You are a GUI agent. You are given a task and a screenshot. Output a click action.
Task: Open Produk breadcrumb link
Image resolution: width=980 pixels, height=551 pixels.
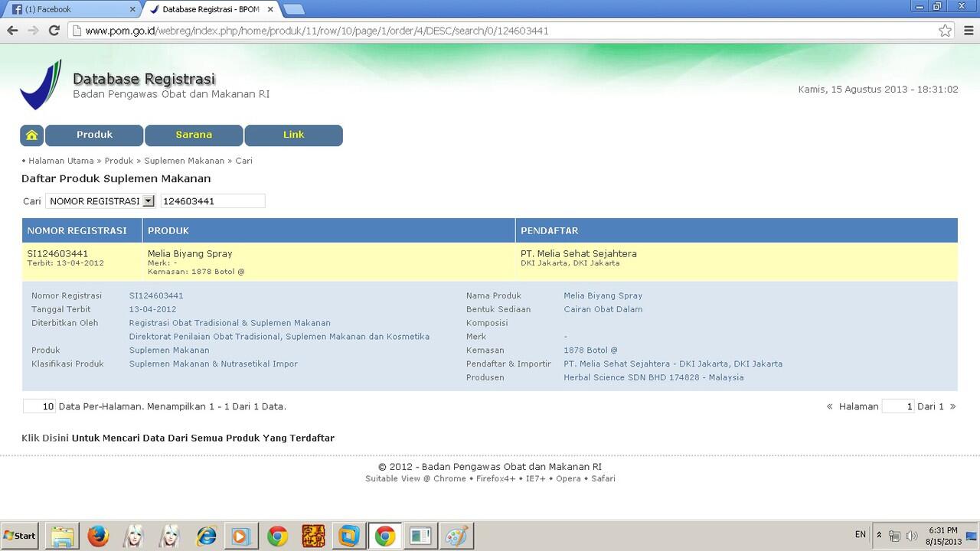119,161
